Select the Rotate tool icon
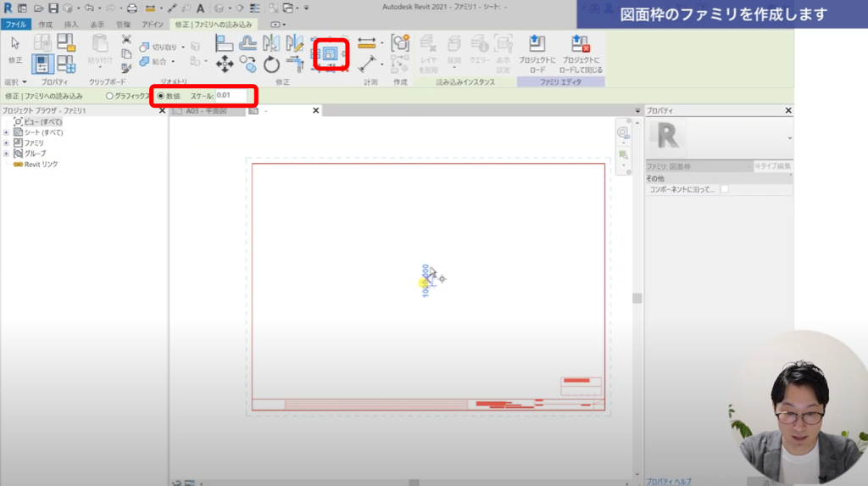The width and height of the screenshot is (868, 486). pyautogui.click(x=271, y=64)
